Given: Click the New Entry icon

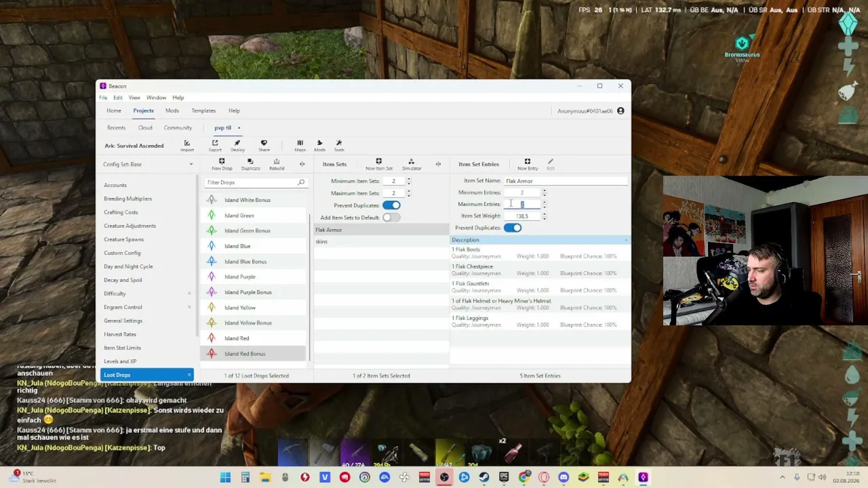Looking at the screenshot, I should [x=527, y=161].
